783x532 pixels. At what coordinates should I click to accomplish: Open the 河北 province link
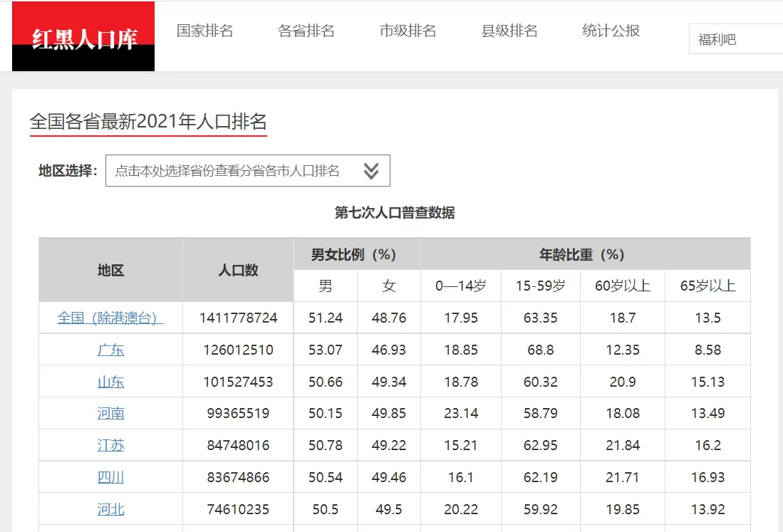pyautogui.click(x=110, y=509)
